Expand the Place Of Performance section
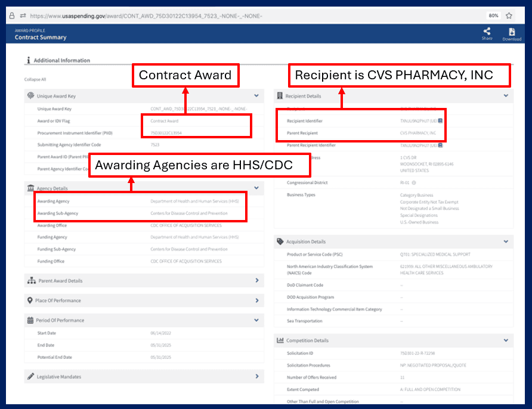 pos(257,300)
